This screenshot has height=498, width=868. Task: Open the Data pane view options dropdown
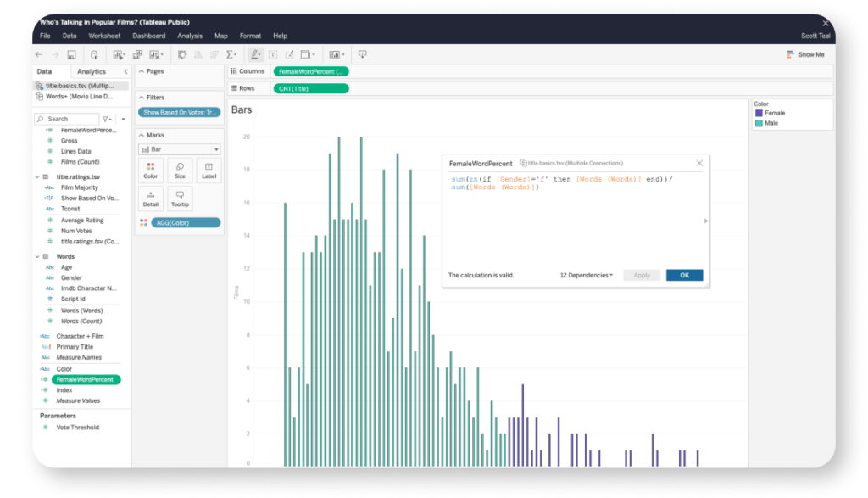(123, 119)
